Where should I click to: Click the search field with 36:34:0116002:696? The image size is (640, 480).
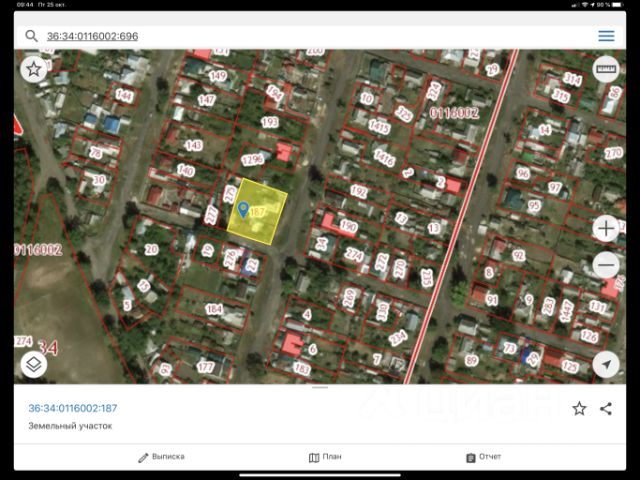300,36
